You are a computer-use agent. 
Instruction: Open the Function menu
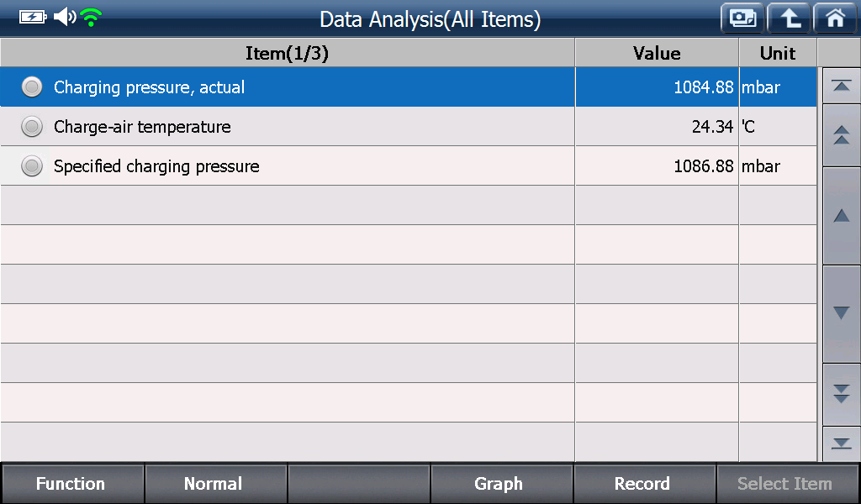tap(72, 484)
